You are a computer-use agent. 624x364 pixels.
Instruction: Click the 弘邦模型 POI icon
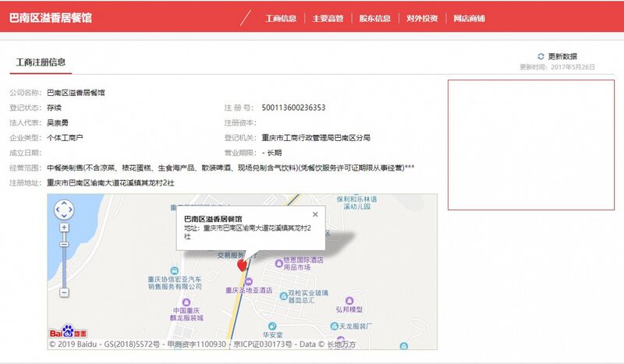click(349, 300)
